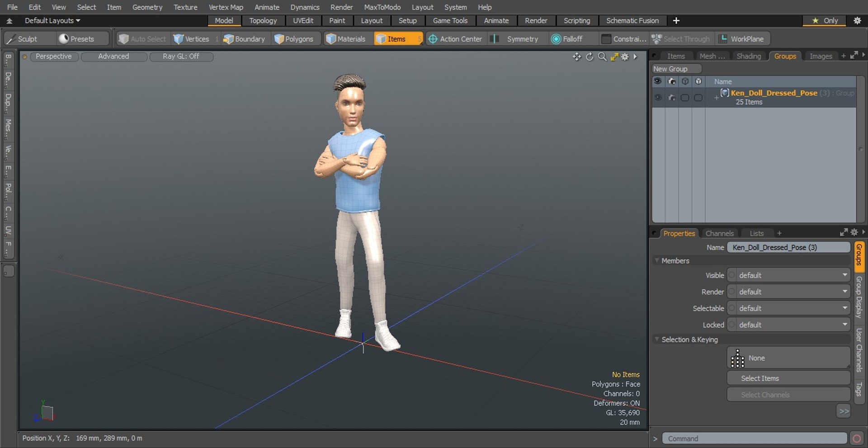Open layout settings gear in top bar

[x=857, y=20]
